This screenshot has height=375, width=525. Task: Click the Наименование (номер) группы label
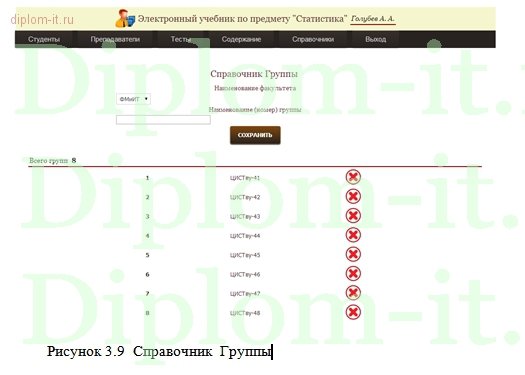[x=255, y=109]
